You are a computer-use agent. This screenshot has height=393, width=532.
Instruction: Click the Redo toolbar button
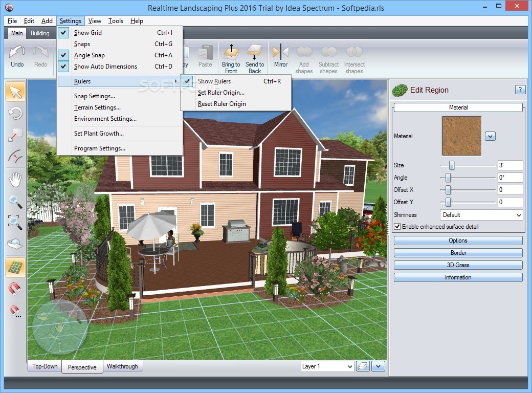pos(40,57)
